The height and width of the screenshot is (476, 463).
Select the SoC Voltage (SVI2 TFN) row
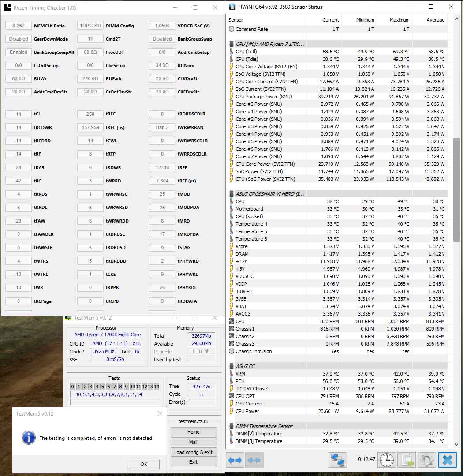coord(337,74)
